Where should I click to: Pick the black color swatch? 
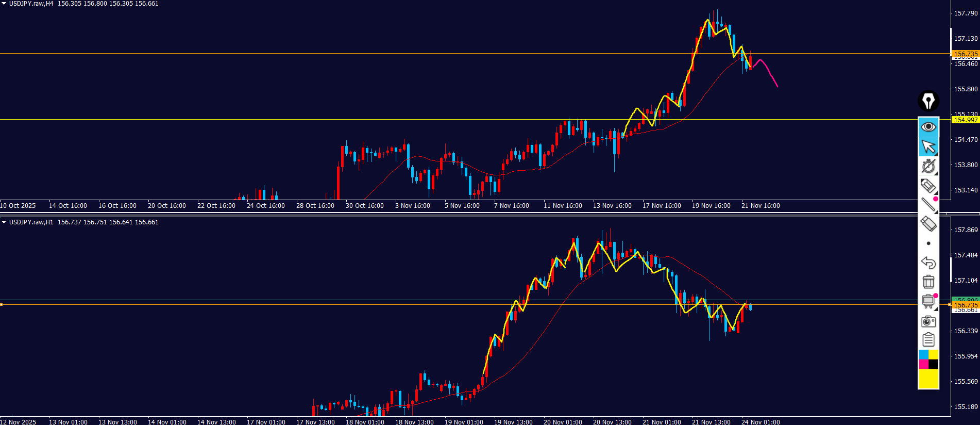(x=933, y=364)
